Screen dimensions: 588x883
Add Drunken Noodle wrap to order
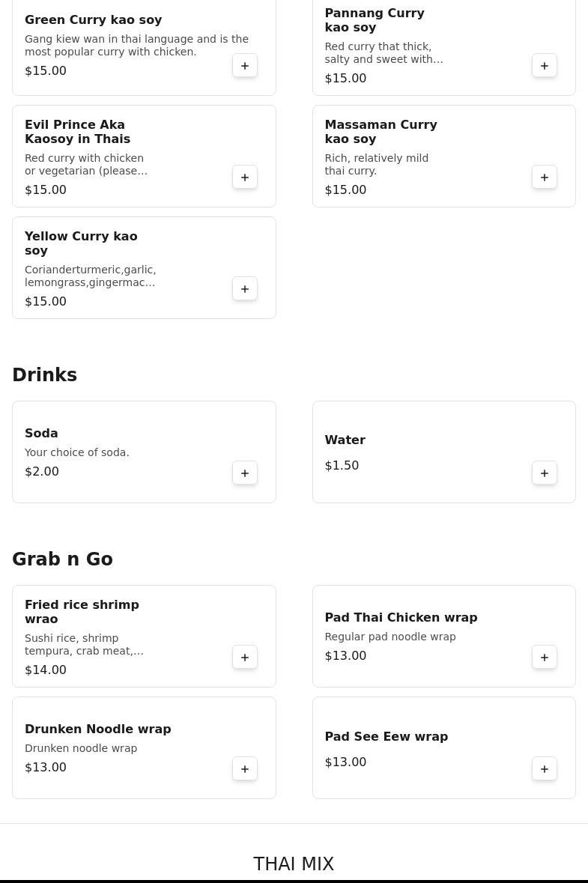point(245,769)
